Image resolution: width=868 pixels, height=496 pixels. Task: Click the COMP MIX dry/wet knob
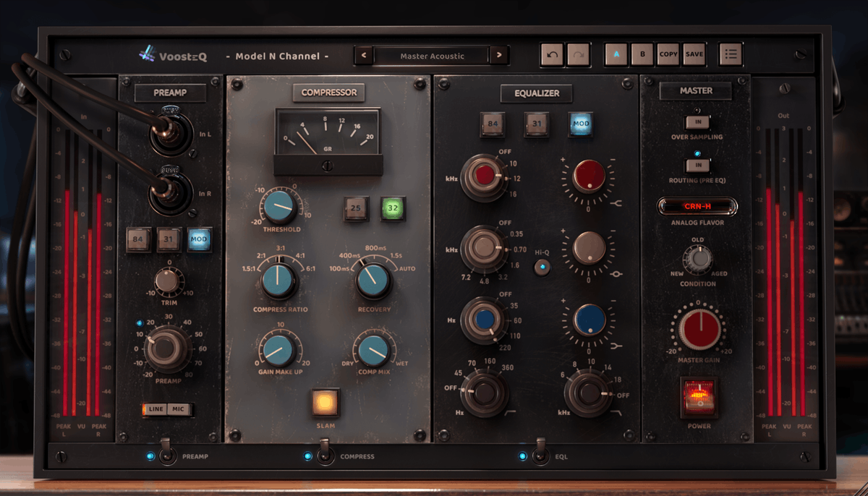point(373,350)
